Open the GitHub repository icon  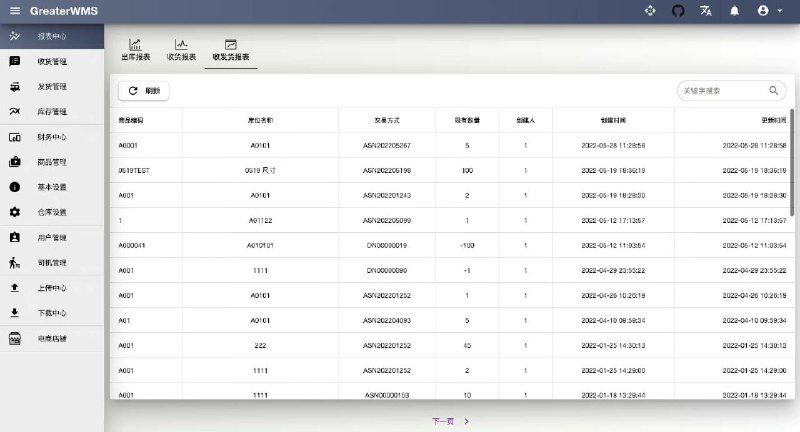678,11
